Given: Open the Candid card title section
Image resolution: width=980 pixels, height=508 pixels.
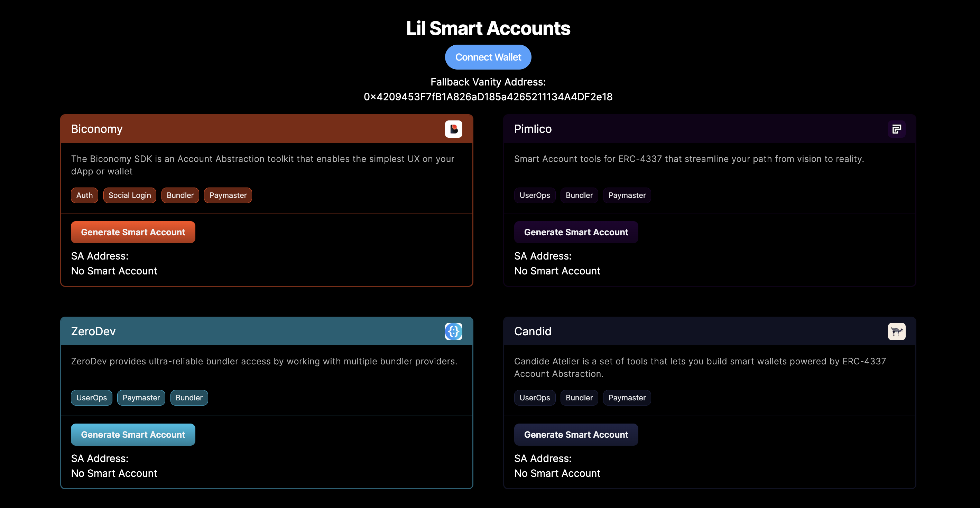Looking at the screenshot, I should pos(532,331).
